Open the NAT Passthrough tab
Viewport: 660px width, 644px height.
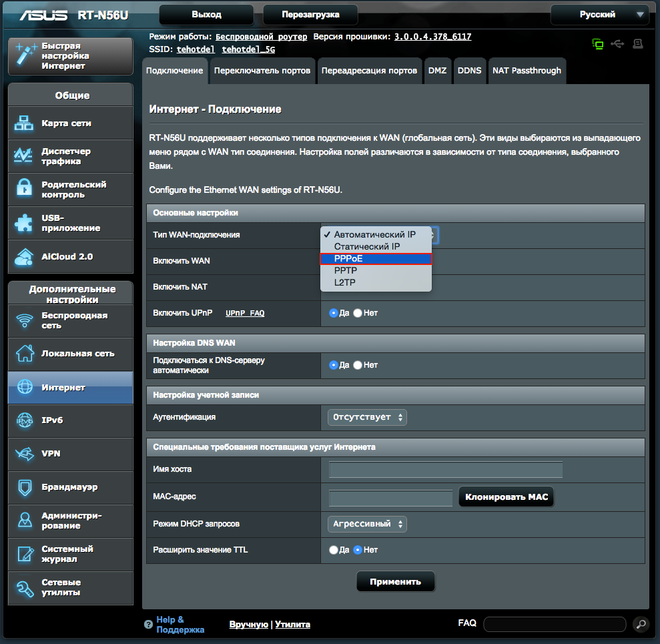527,71
